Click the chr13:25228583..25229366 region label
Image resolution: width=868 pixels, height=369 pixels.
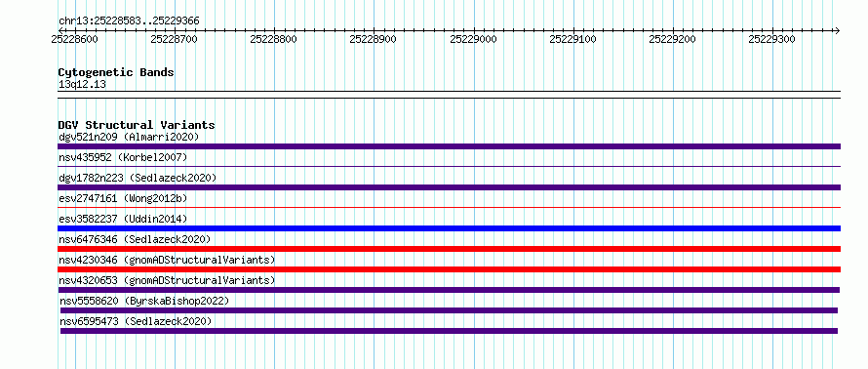(129, 21)
